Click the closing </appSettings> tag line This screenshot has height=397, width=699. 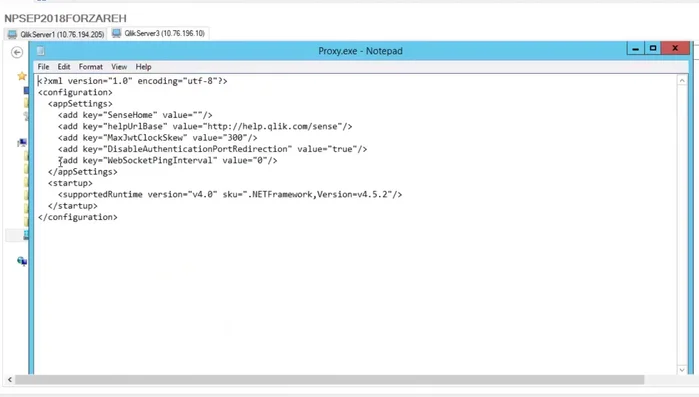tap(83, 172)
